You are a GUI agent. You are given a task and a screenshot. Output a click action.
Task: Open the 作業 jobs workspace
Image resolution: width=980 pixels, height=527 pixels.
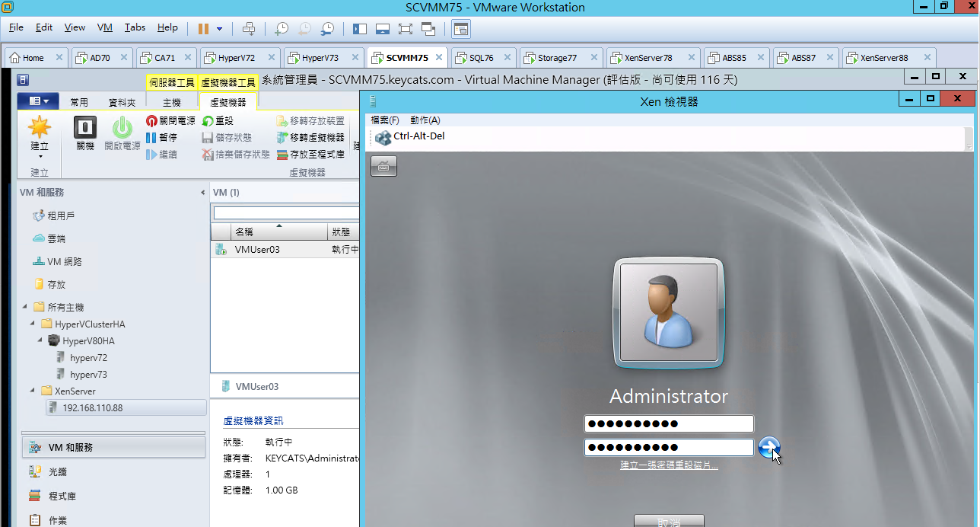coord(113,519)
